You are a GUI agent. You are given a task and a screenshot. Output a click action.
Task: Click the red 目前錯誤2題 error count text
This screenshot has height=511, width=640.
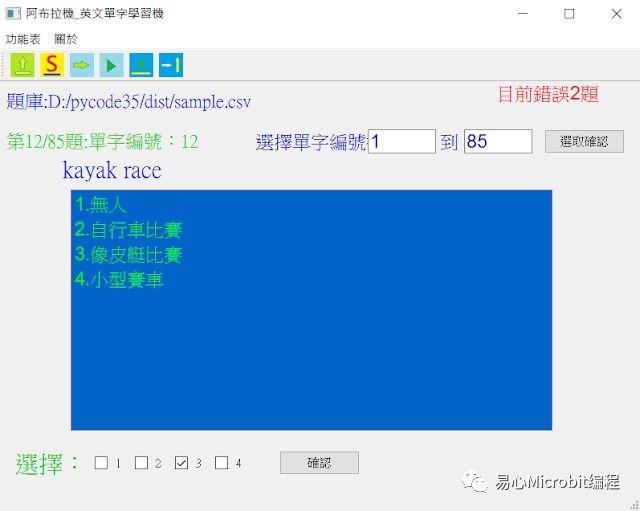coord(548,94)
